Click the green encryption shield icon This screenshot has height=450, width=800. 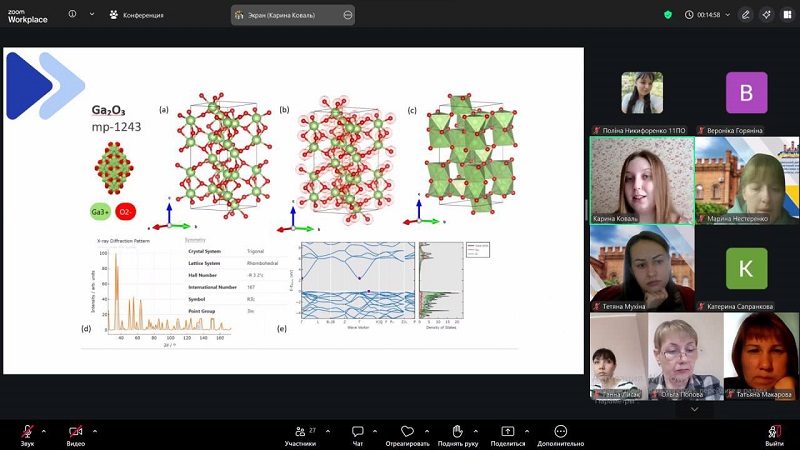point(668,15)
